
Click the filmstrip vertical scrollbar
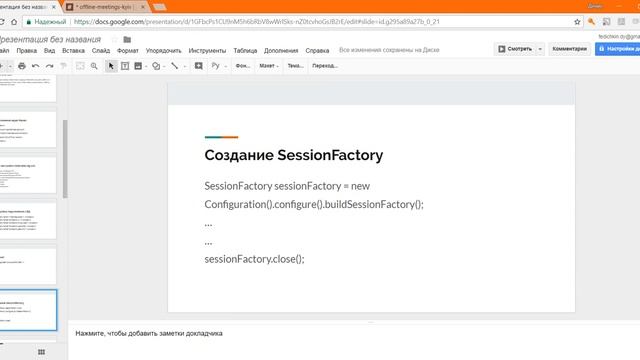65,159
